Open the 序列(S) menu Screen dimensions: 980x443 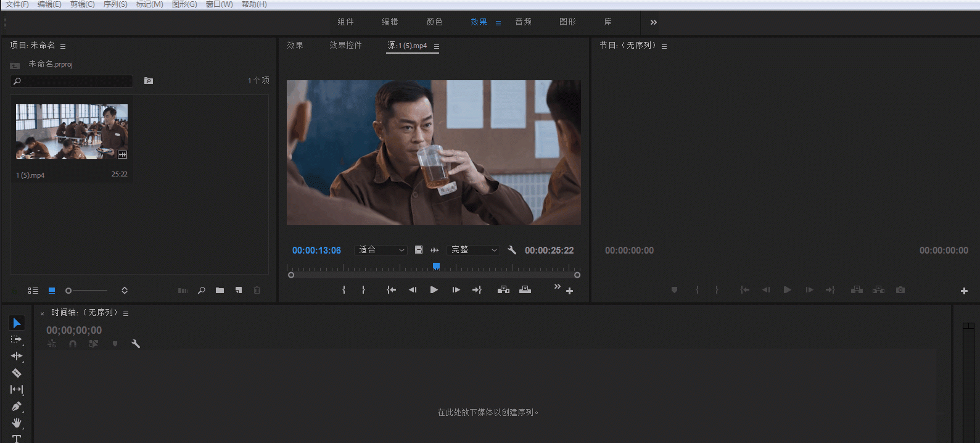click(x=115, y=4)
